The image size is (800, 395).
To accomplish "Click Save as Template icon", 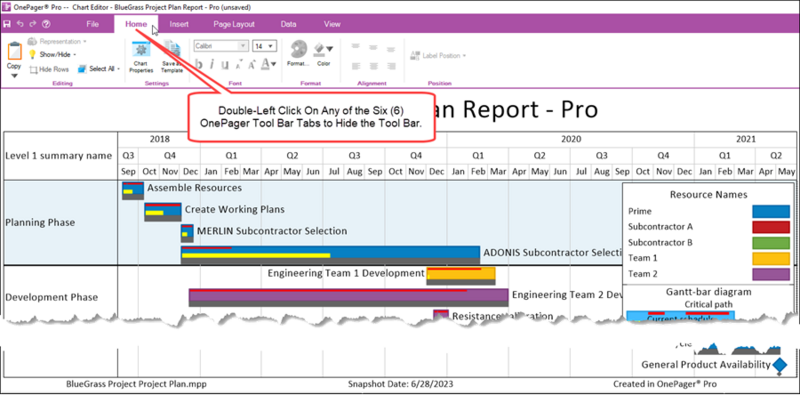I will pos(172,57).
